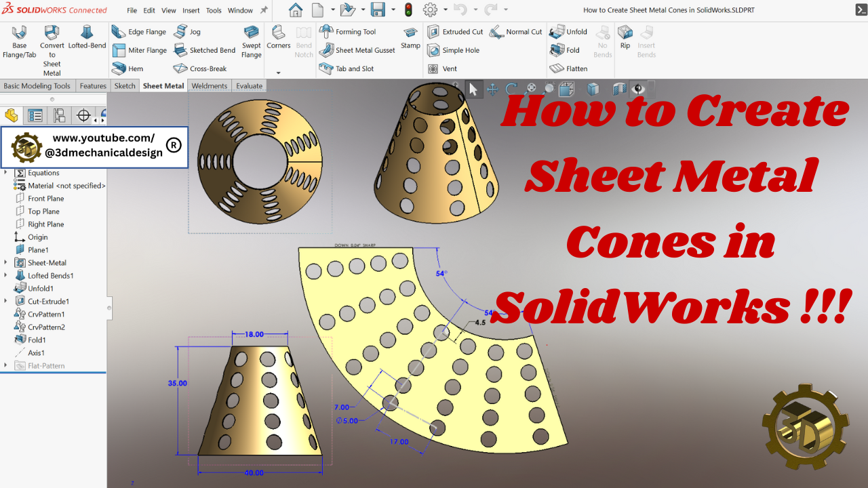Image resolution: width=868 pixels, height=488 pixels.
Task: Select the Rip tool
Action: 625,37
